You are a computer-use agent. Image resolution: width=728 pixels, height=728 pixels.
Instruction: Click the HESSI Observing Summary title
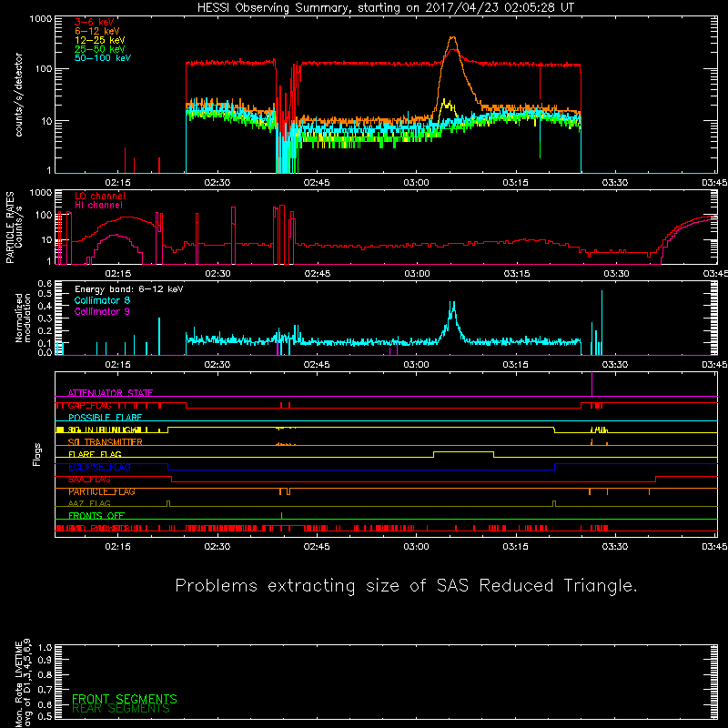pos(385,8)
